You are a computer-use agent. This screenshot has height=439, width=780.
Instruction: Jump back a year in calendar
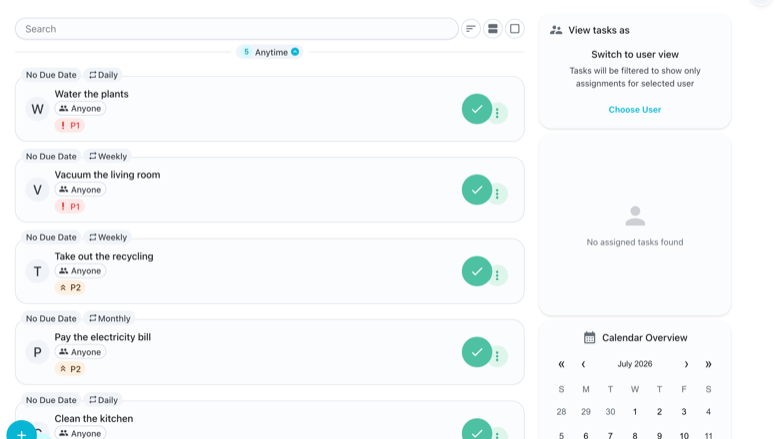(561, 364)
